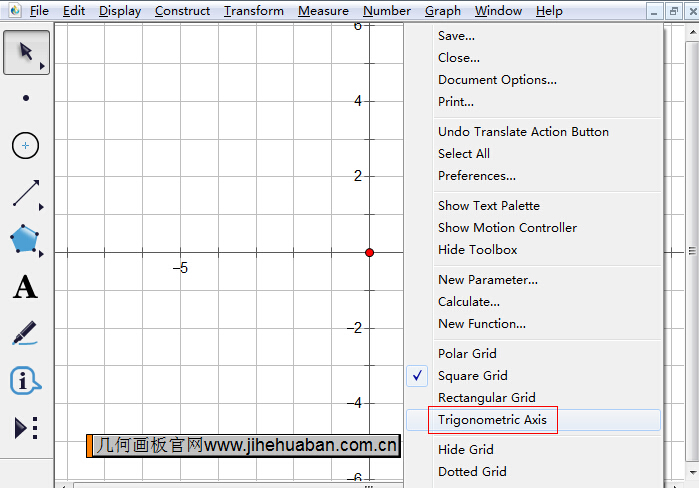Select the Marker pen tool
Image resolution: width=699 pixels, height=488 pixels.
pos(25,333)
